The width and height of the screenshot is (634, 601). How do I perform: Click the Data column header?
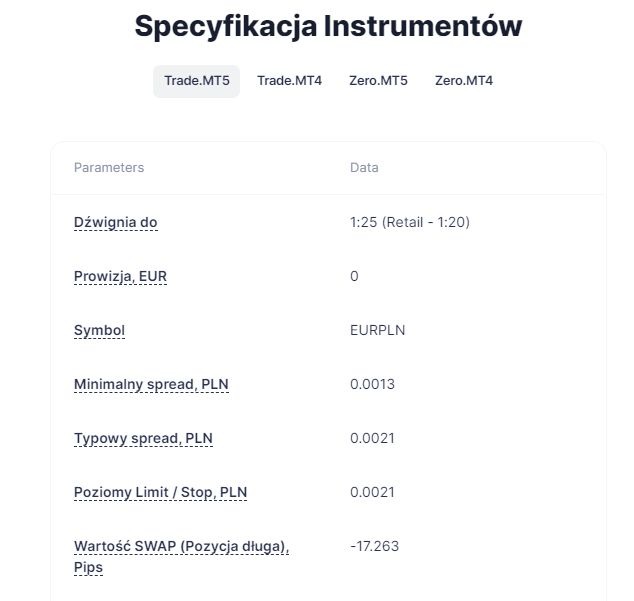pos(364,168)
